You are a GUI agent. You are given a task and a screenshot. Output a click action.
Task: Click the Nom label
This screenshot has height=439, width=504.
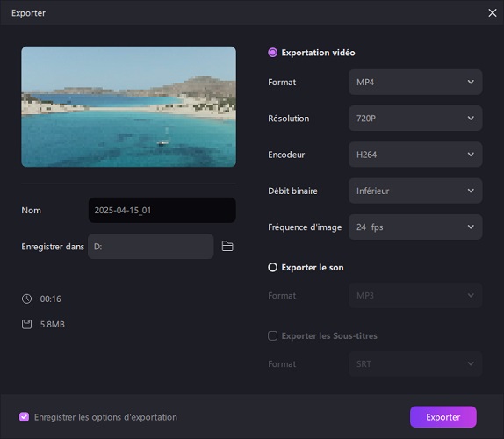pyautogui.click(x=32, y=210)
